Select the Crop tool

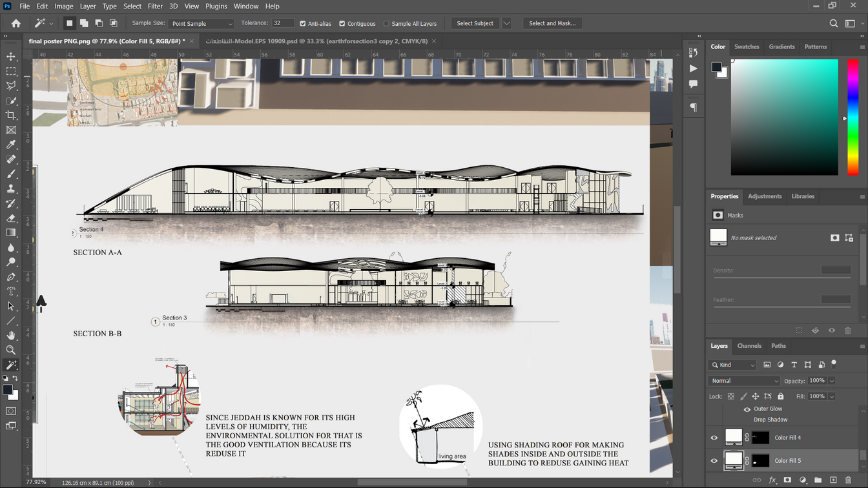(x=11, y=116)
